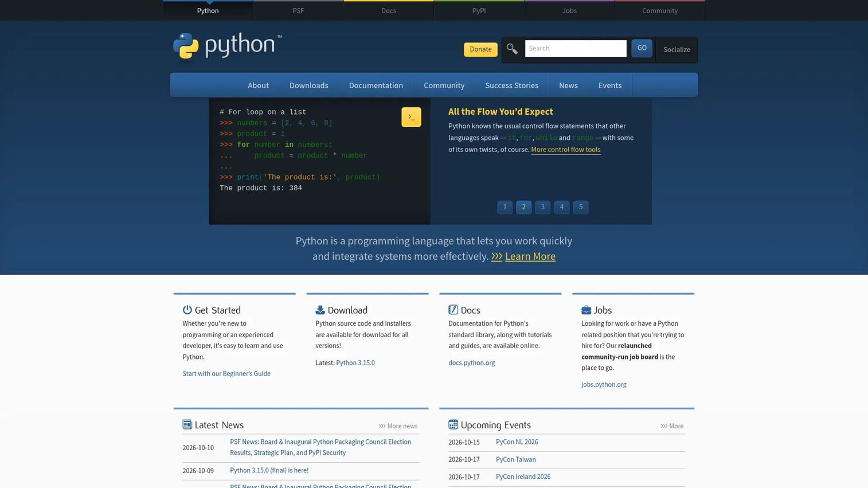Show carousel slide 5

point(581,207)
